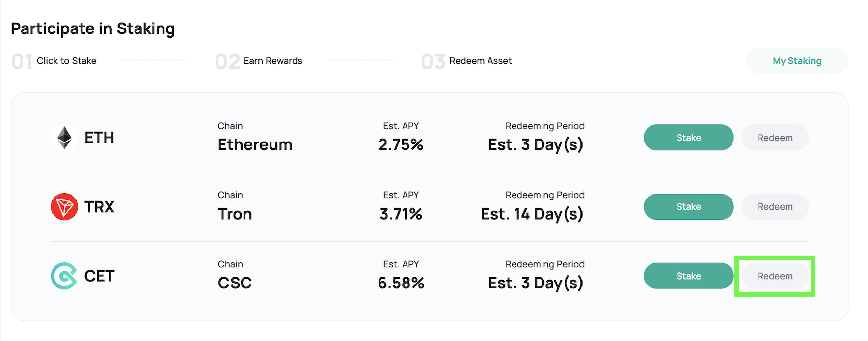Viewport: 868px width, 341px height.
Task: Click the red Tron TRX logo
Action: coord(64,207)
